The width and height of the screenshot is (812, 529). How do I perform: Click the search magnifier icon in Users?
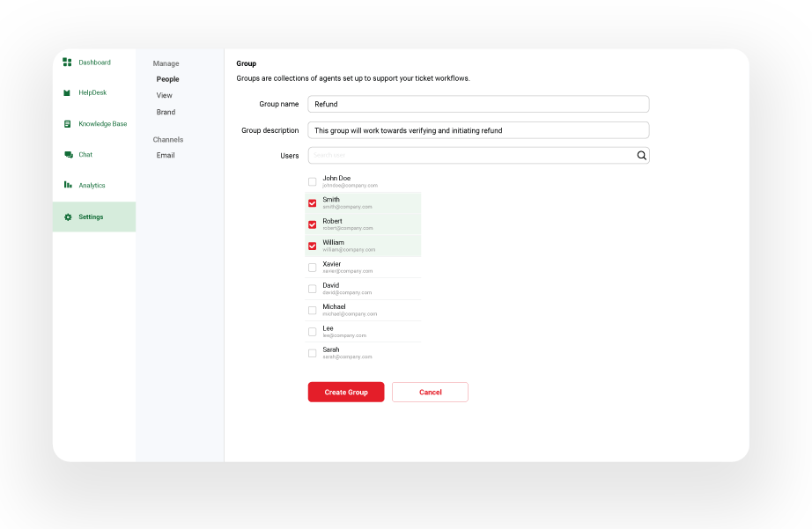(x=641, y=156)
